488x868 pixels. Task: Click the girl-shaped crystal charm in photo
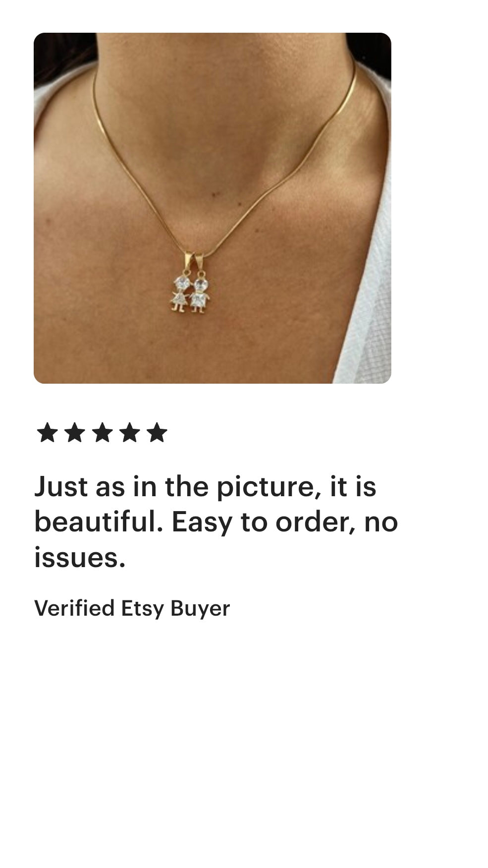pyautogui.click(x=179, y=292)
